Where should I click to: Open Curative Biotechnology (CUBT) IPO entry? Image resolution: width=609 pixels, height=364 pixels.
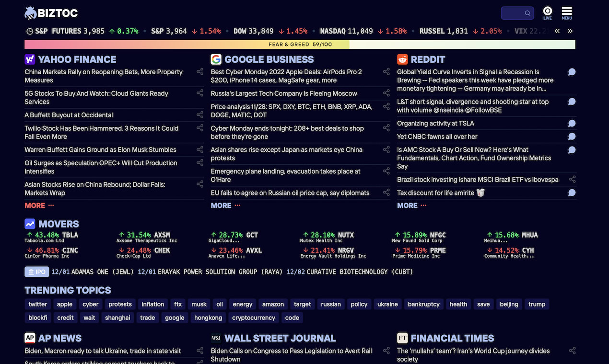[350, 272]
